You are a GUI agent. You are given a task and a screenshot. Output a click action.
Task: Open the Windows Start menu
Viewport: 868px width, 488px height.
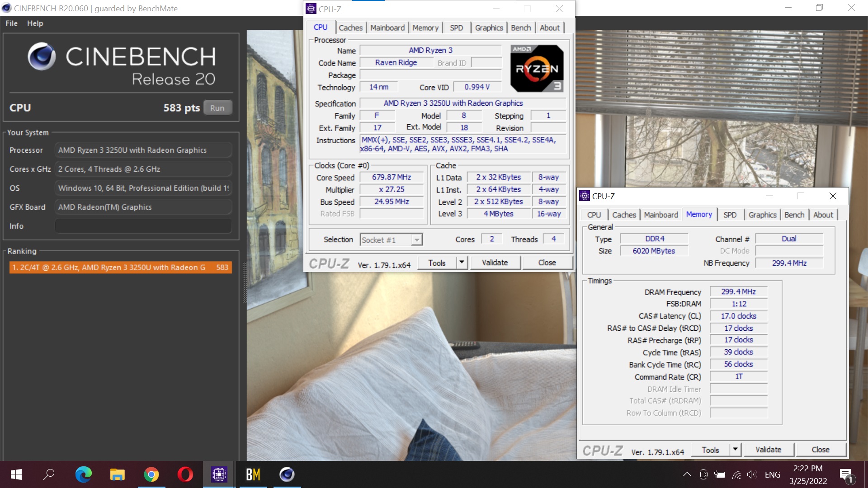[16, 474]
